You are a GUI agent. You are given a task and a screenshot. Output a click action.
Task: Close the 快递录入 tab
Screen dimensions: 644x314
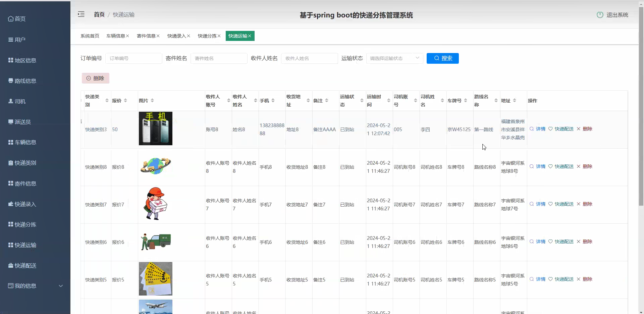(189, 36)
